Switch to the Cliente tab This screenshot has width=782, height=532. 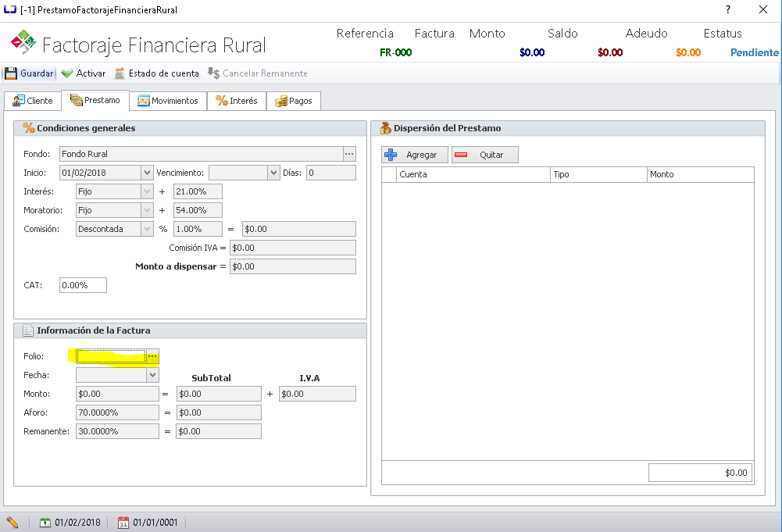click(x=32, y=101)
